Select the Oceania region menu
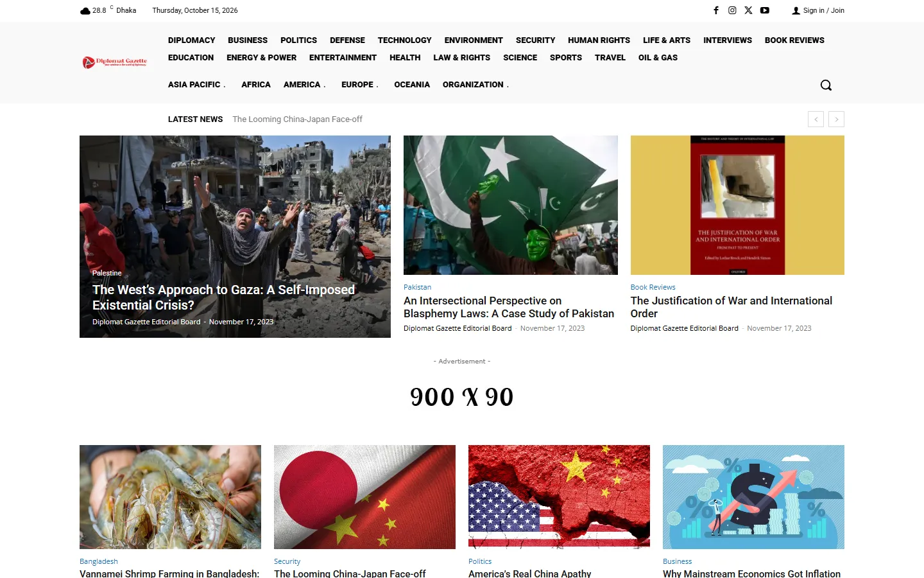 click(x=412, y=85)
